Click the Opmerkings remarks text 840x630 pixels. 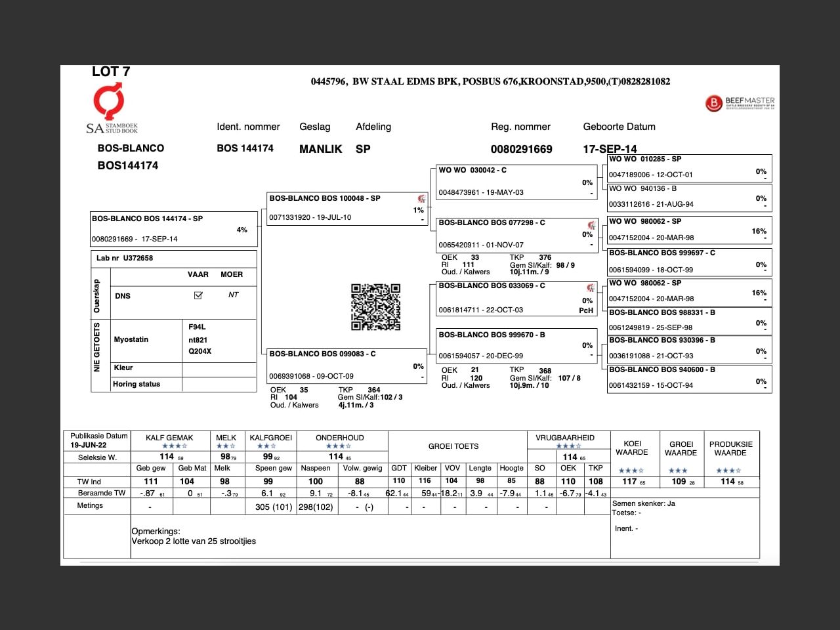point(194,537)
